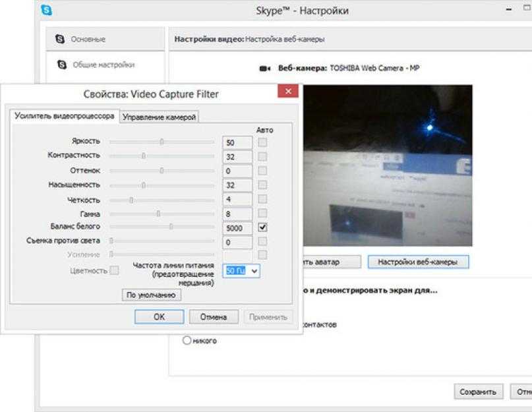Click the Яркость value field showing 50
This screenshot has width=532, height=412.
click(237, 142)
